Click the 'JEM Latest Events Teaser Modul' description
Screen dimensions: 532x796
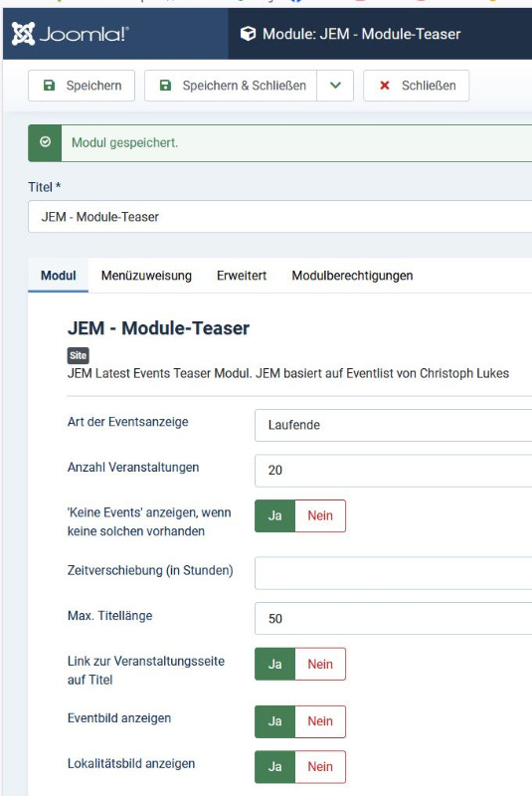point(288,373)
